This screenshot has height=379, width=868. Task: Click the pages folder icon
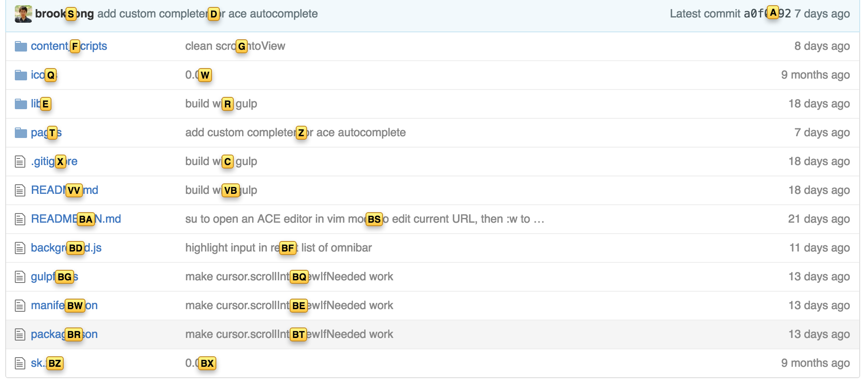click(x=21, y=133)
